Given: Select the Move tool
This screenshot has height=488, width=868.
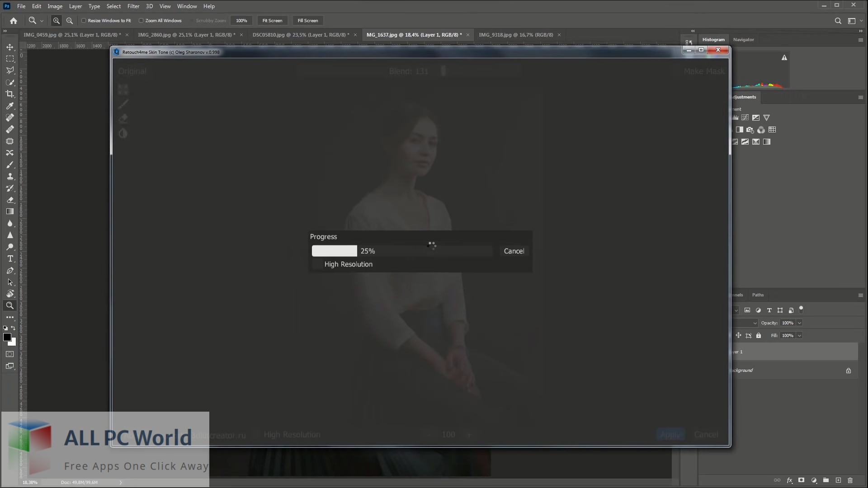Looking at the screenshot, I should (10, 47).
